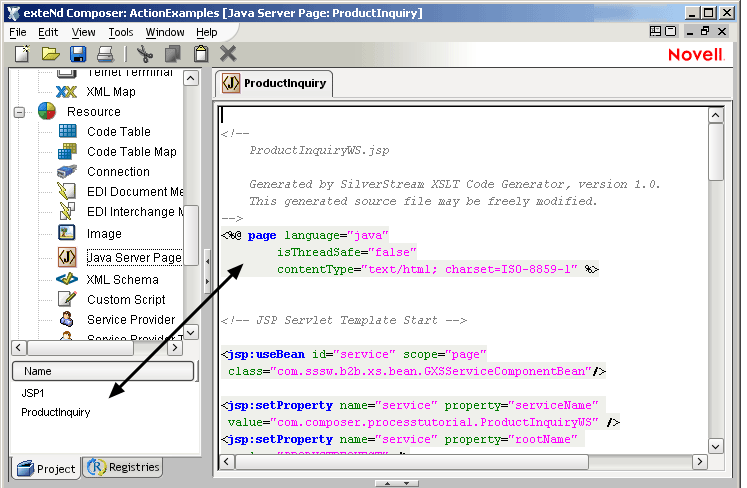Select Code Table tree item

(119, 132)
